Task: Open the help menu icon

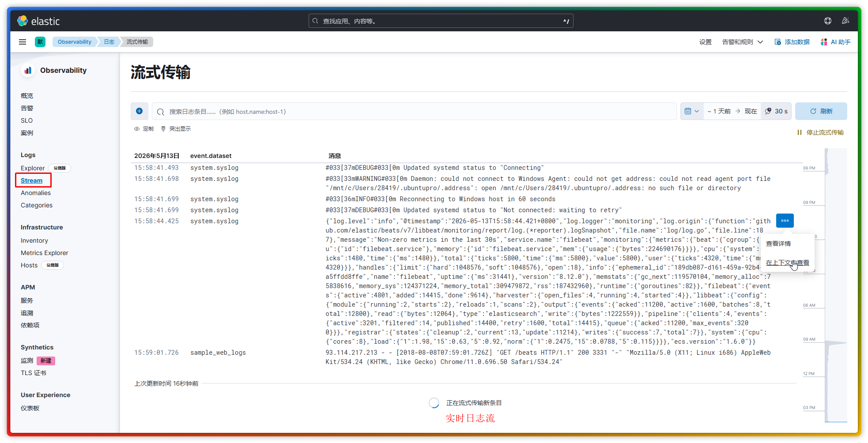Action: coord(828,21)
